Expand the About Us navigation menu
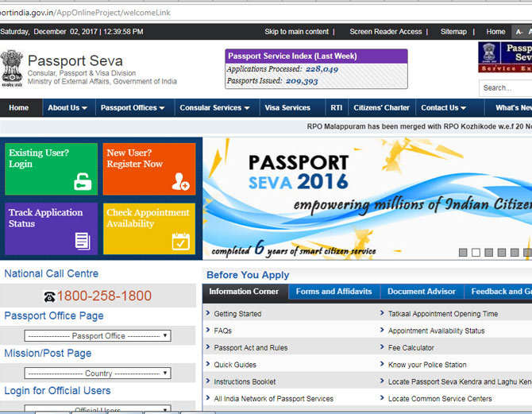Image resolution: width=532 pixels, height=414 pixels. 67,108
